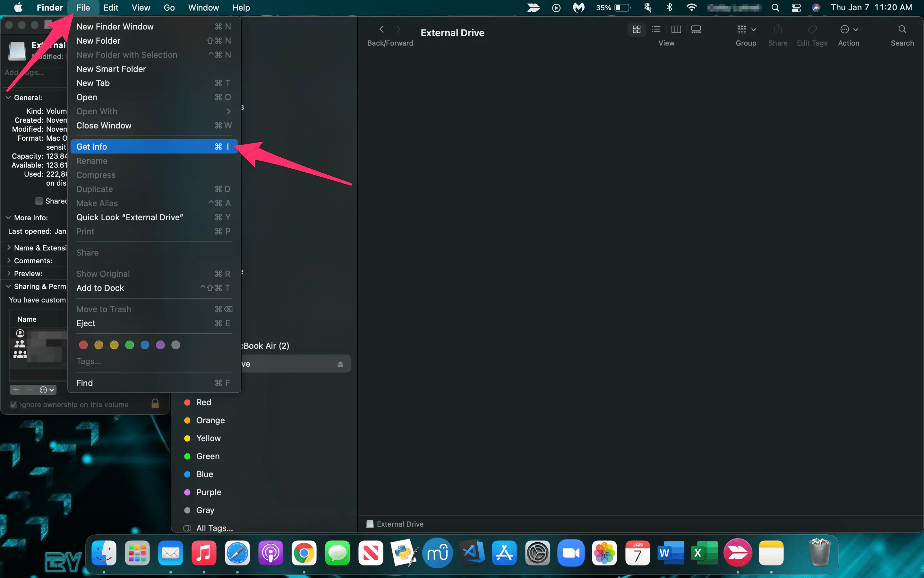Switch Finder to gallery view
924x578 pixels.
(x=696, y=30)
